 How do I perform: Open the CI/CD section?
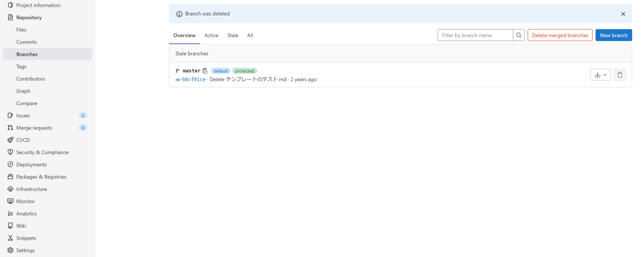(x=23, y=140)
